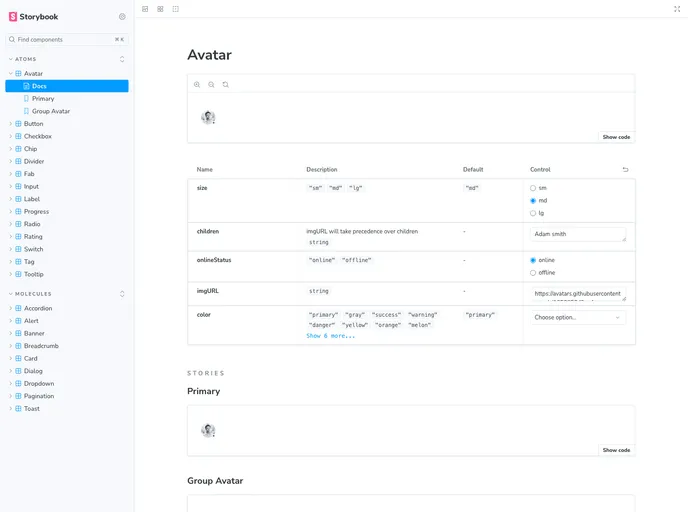Image resolution: width=688 pixels, height=512 pixels.
Task: Select the lg size radio button
Action: 533,213
